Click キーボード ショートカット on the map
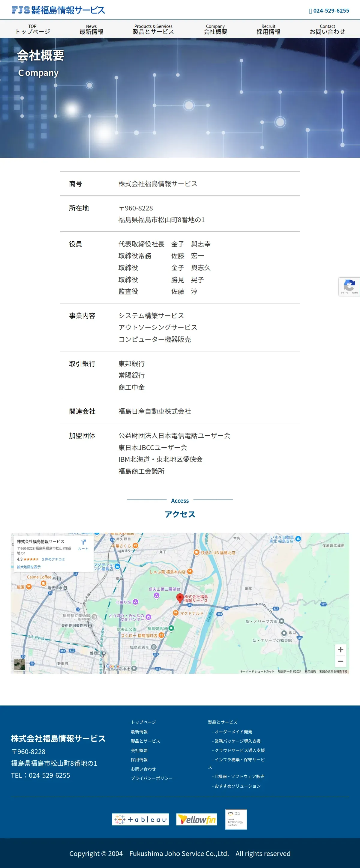 point(257,671)
